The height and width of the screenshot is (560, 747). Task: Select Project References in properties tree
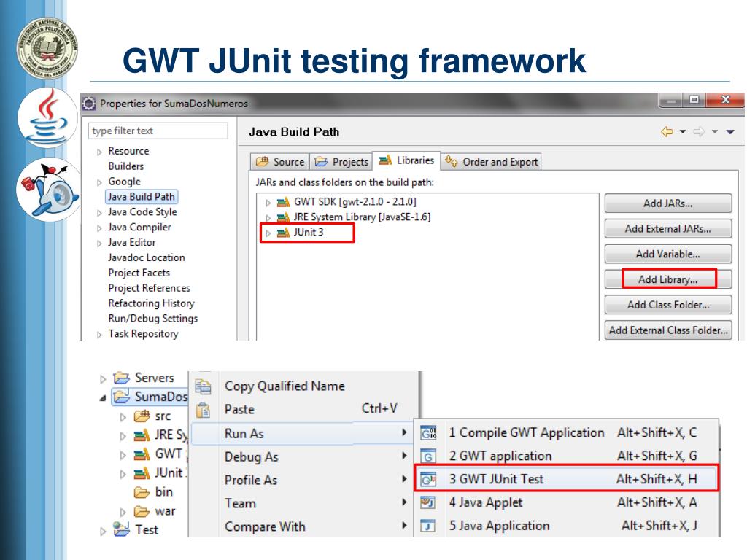click(x=149, y=288)
